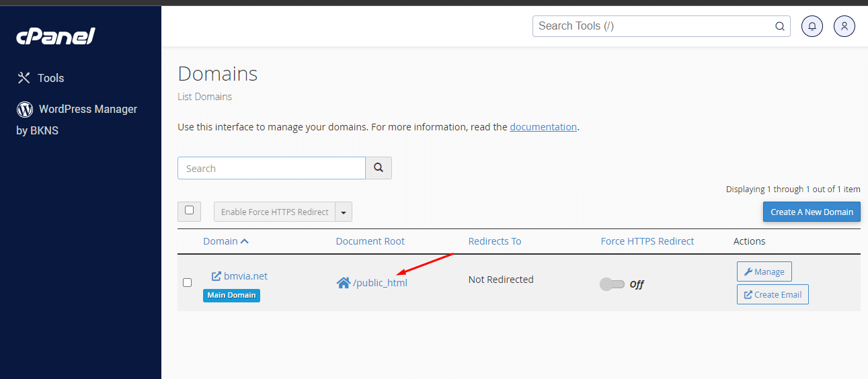This screenshot has height=379, width=868.
Task: Click Create A New Domain button
Action: (811, 212)
